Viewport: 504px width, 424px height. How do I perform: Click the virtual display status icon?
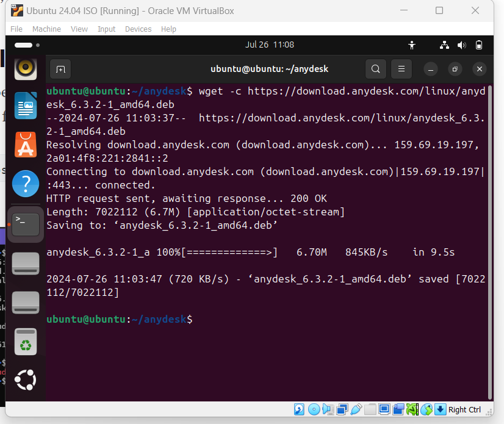tap(383, 409)
